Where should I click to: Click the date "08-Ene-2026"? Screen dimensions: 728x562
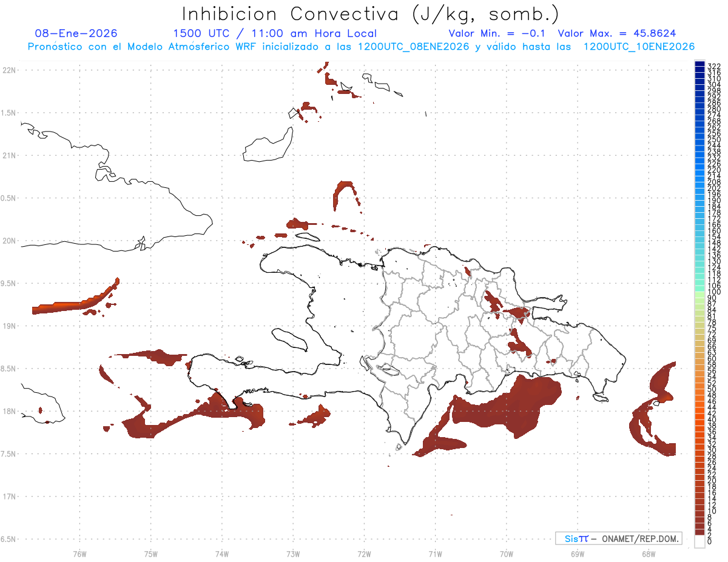76,33
